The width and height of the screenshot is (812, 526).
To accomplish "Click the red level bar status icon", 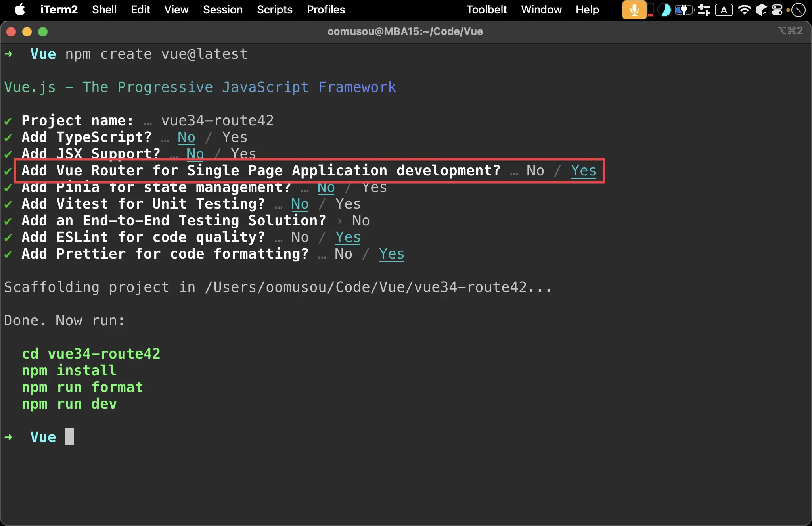I will click(651, 10).
